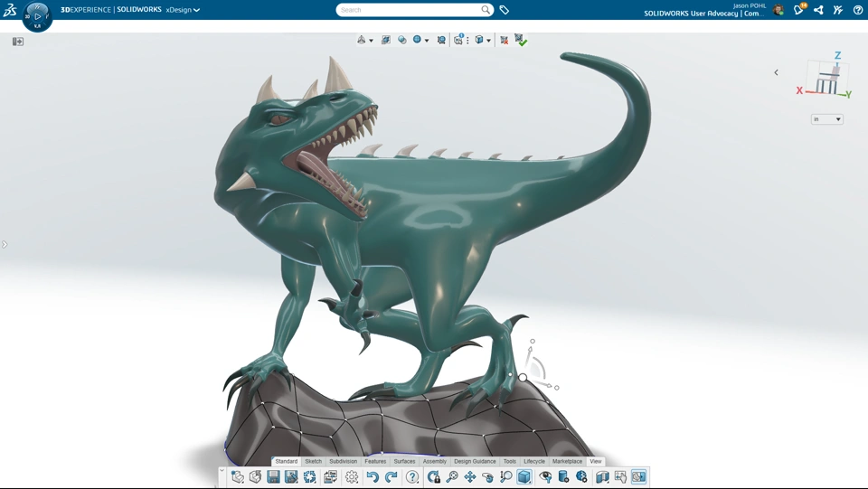The width and height of the screenshot is (868, 489).
Task: Select the zoom in/out tool
Action: point(506,477)
